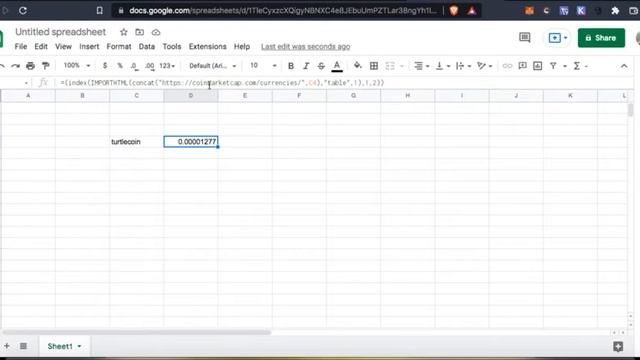Insert a link with the chain icon

pos(507,66)
